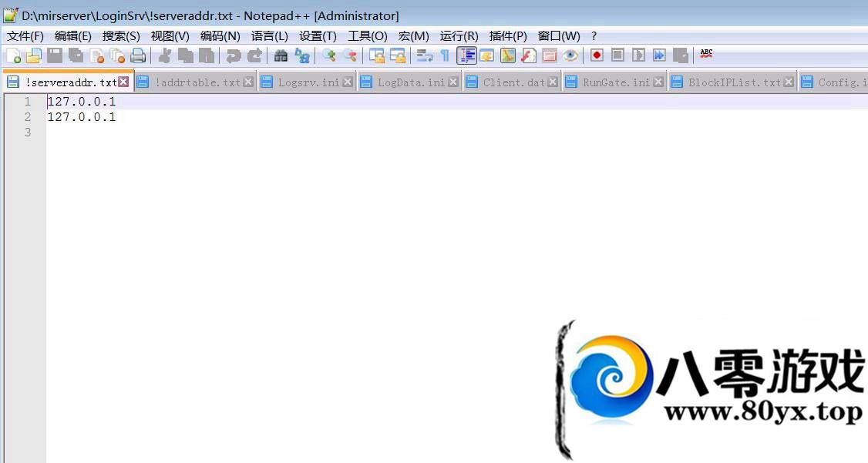Undo the last action via toolbar

[x=233, y=55]
